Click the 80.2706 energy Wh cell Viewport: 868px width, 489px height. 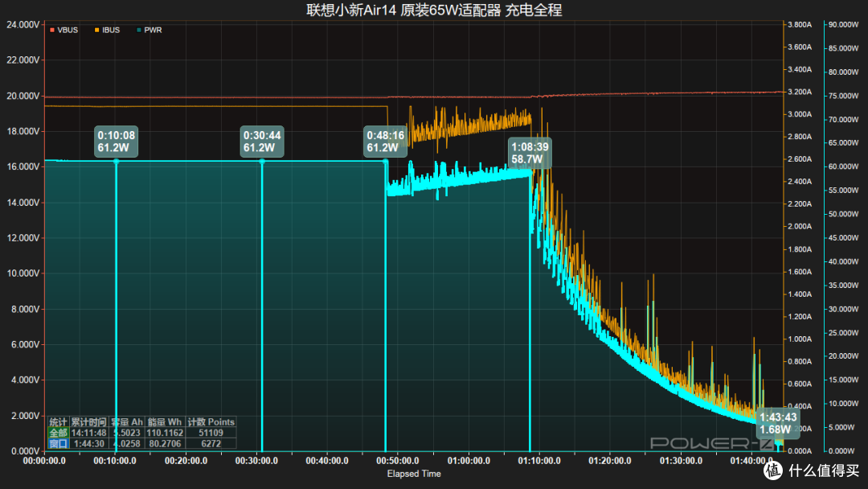pyautogui.click(x=165, y=444)
